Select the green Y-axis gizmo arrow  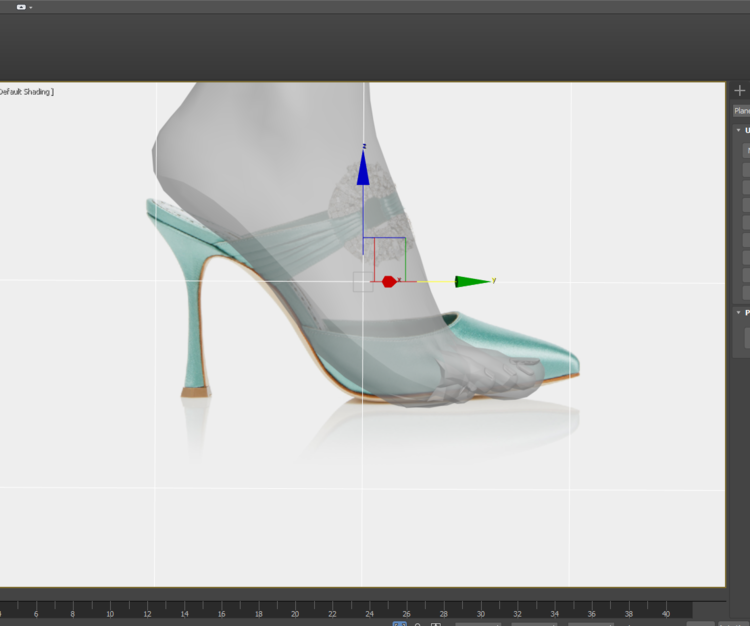point(473,282)
